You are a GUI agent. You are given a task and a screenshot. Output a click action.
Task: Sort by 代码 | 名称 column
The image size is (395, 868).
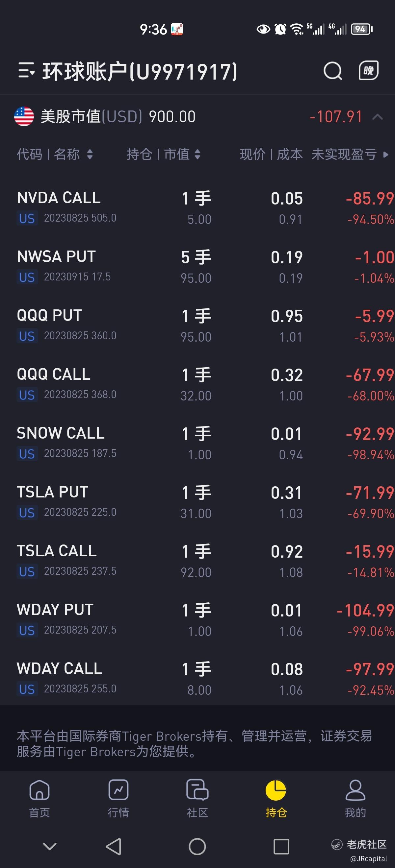(x=55, y=154)
